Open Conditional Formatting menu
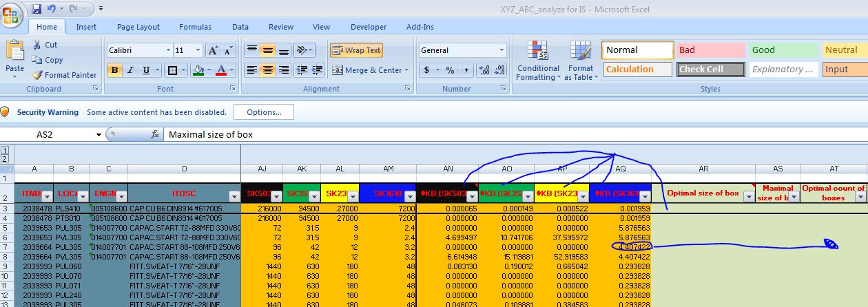 point(538,61)
